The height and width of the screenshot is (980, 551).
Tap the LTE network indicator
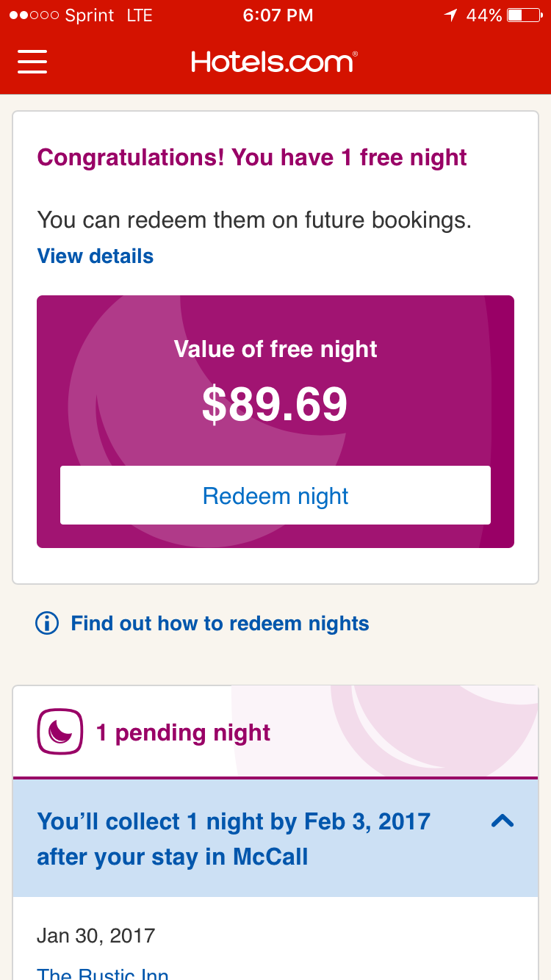(x=140, y=15)
